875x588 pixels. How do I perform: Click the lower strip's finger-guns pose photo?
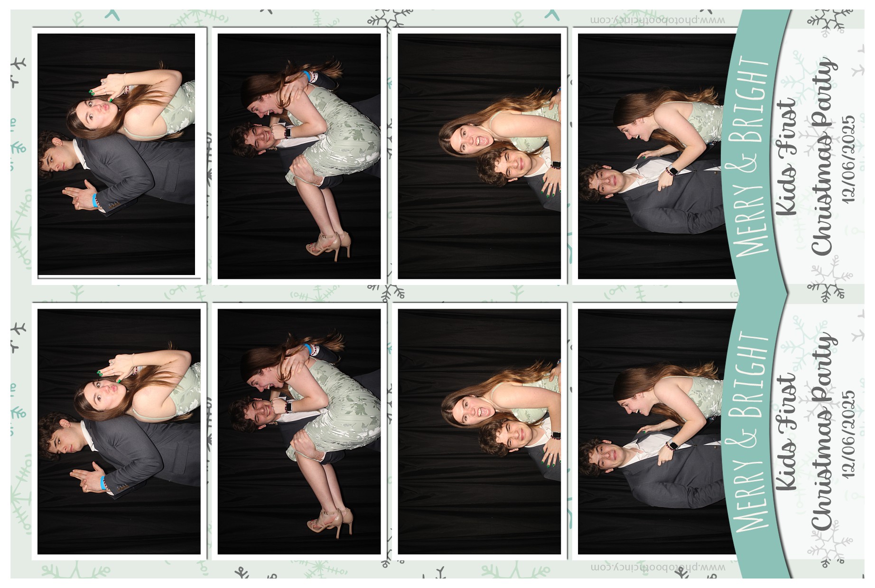119,432
